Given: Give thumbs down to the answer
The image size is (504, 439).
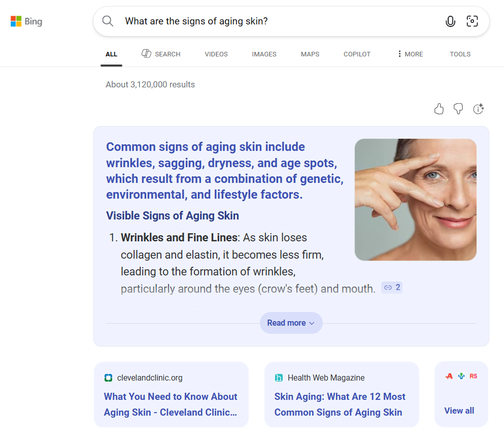Looking at the screenshot, I should 458,109.
